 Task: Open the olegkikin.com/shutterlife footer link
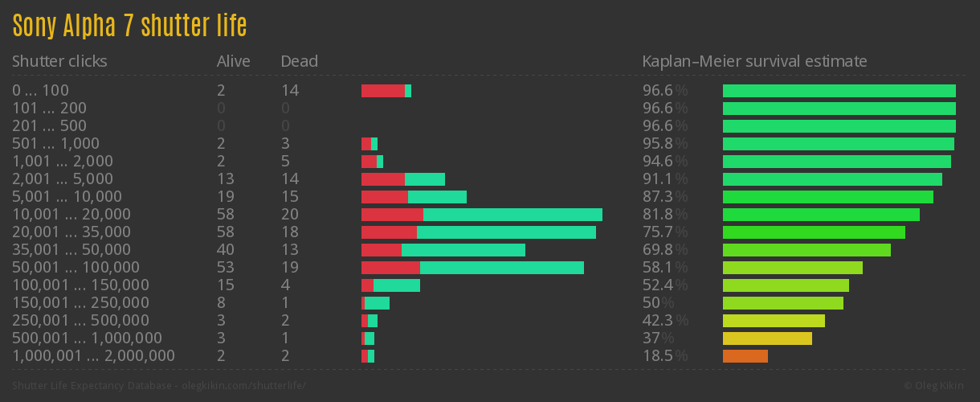point(243,386)
